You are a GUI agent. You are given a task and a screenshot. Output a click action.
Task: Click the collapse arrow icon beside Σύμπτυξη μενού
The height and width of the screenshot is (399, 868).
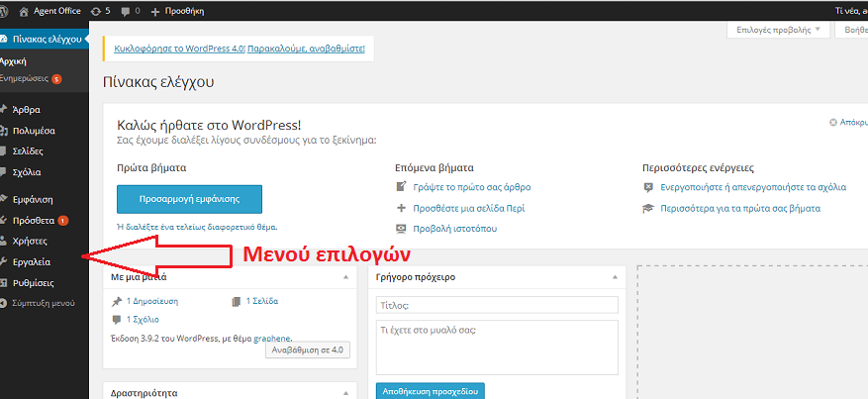click(3, 303)
